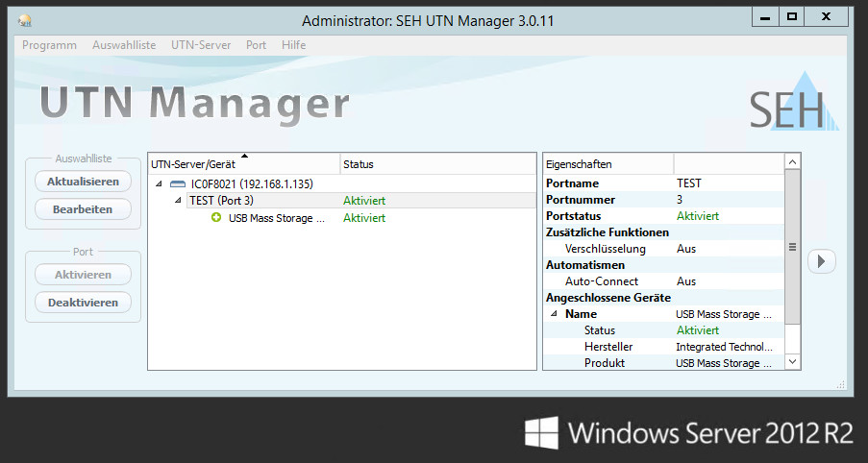Click the Aktivieren port button
The image size is (868, 463).
point(83,275)
